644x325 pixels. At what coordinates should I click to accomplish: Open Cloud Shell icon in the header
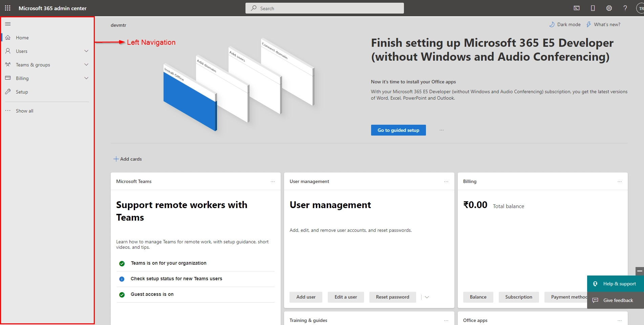coord(577,8)
